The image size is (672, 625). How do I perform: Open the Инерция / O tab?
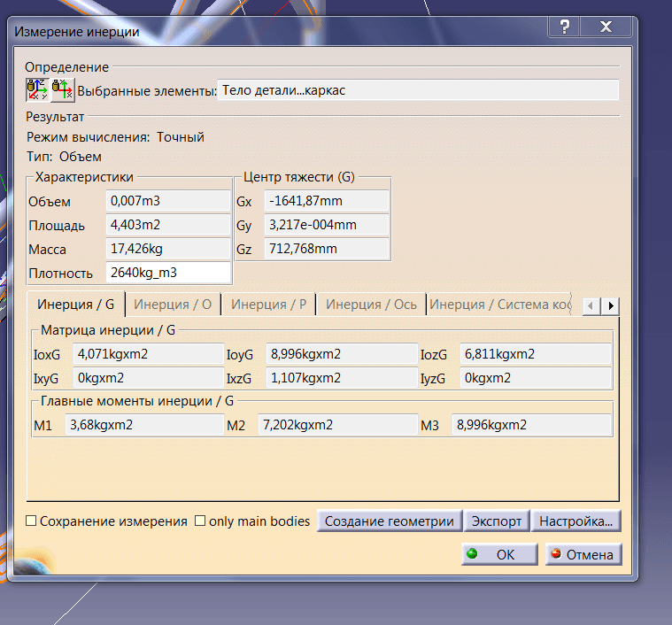point(173,305)
